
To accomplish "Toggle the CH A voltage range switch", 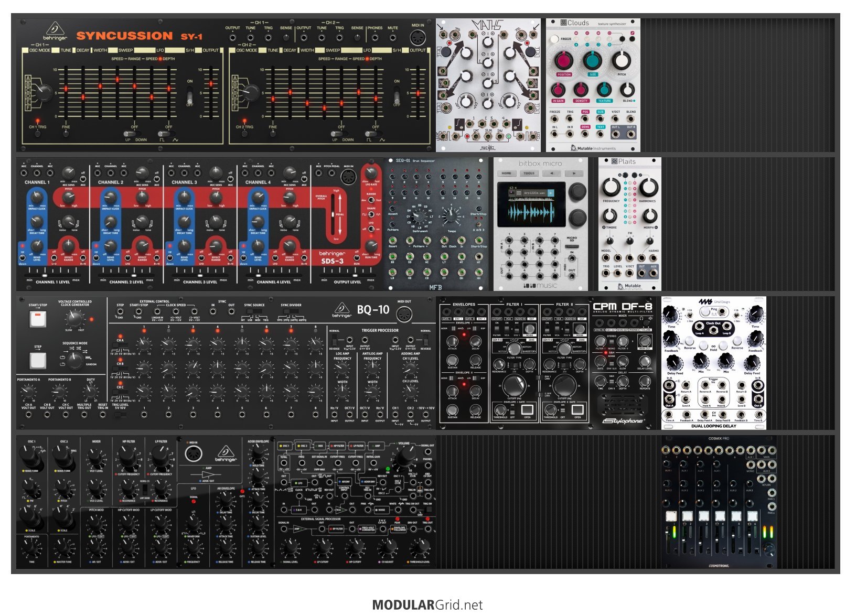I will click(x=120, y=346).
